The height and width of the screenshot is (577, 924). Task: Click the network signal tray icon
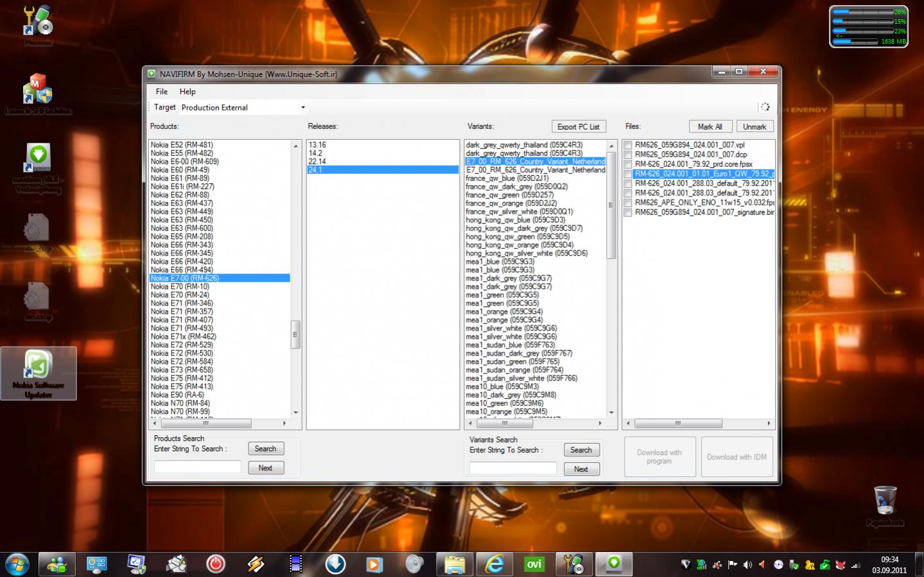(855, 565)
